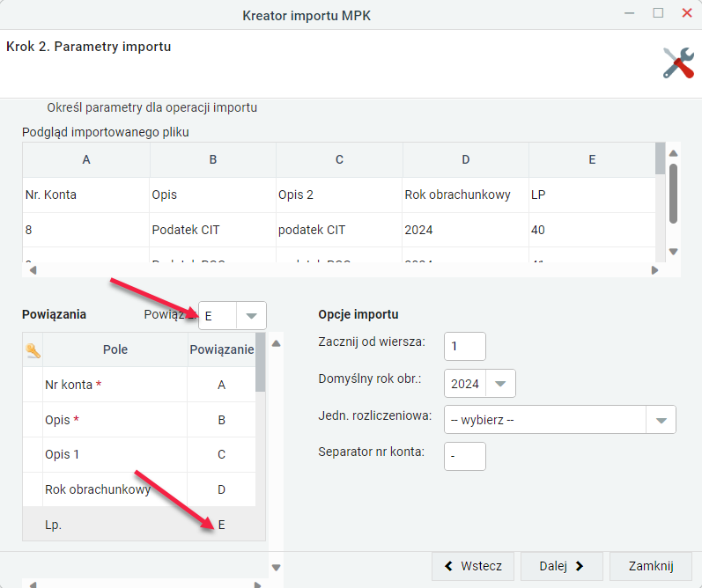The image size is (702, 588).
Task: Click the 'podatek CIT' cell in column C
Action: pos(339,230)
